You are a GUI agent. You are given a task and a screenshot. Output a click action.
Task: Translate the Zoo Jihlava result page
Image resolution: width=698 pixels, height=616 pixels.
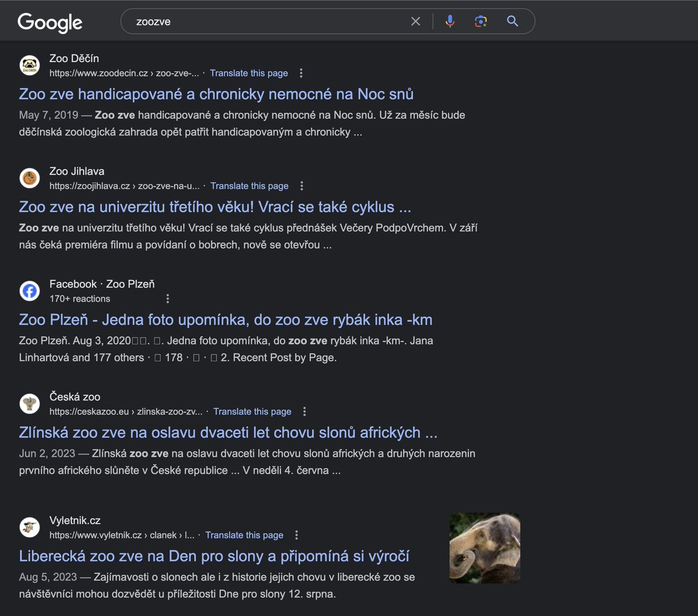[250, 186]
